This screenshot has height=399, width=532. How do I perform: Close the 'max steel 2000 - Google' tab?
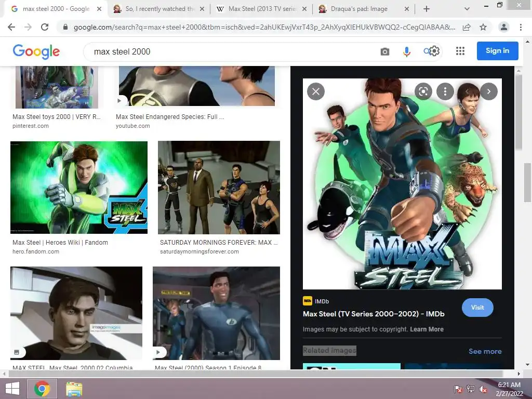(x=99, y=9)
